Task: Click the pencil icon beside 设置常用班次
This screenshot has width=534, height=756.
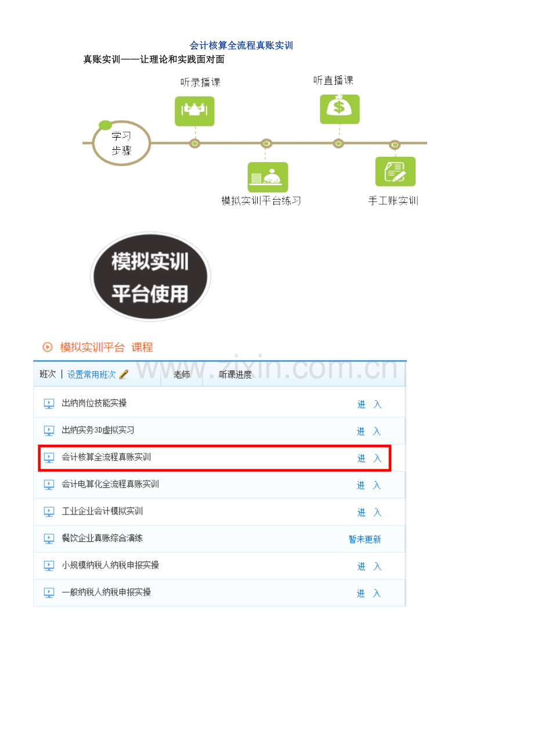Action: (x=124, y=375)
